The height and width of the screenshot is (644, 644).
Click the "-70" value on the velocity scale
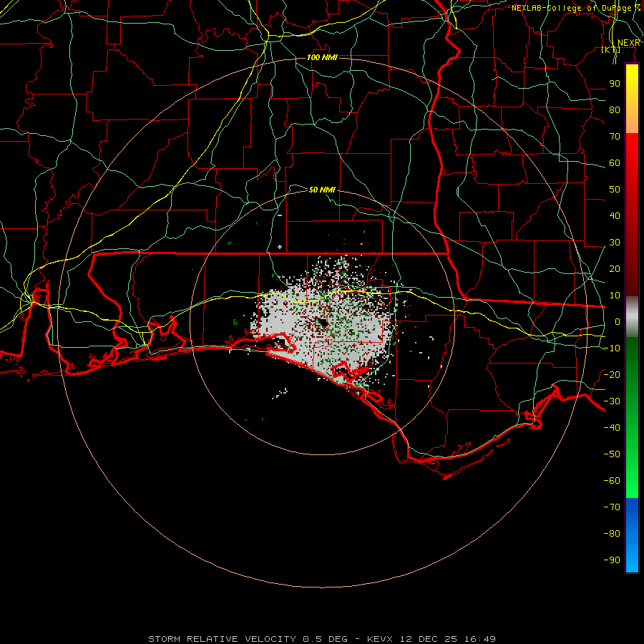[612, 507]
